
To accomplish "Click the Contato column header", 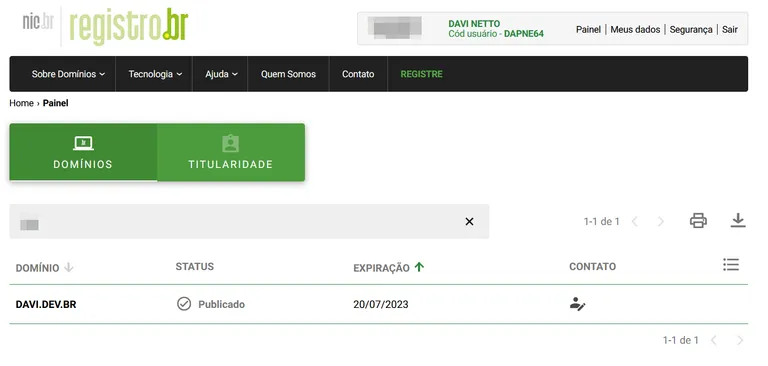I will 592,267.
